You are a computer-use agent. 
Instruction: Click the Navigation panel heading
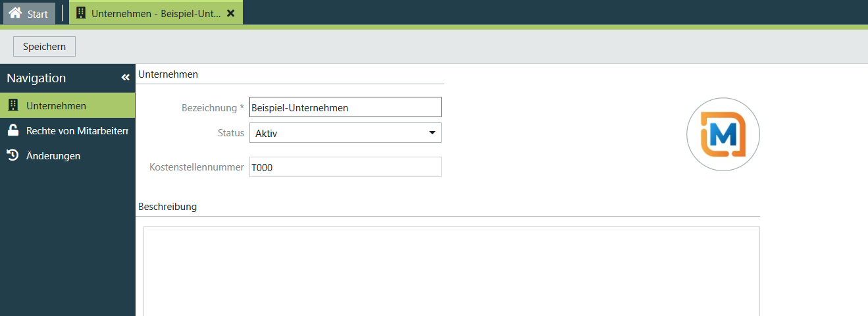tap(37, 78)
